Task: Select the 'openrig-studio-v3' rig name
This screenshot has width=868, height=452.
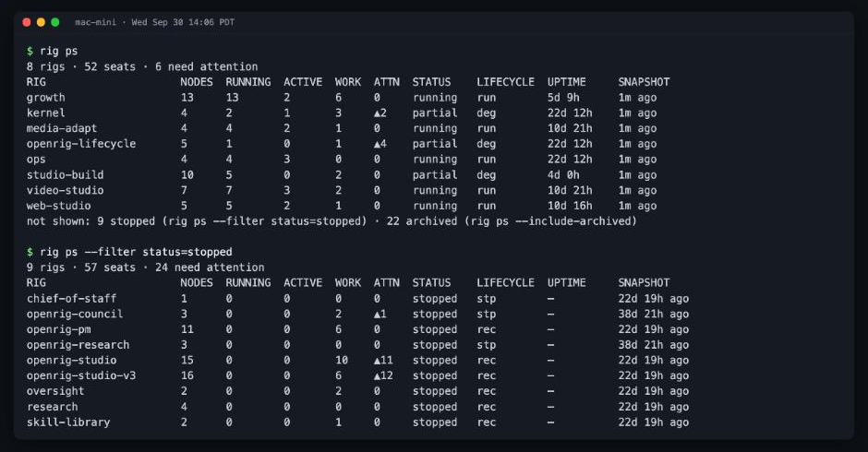Action: click(x=81, y=375)
